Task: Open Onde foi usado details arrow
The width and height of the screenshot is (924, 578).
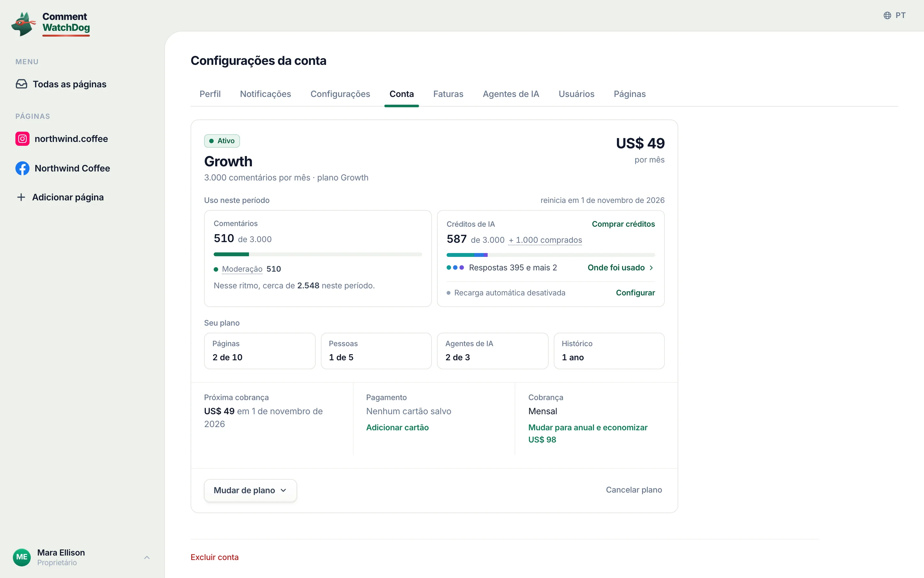Action: (651, 268)
